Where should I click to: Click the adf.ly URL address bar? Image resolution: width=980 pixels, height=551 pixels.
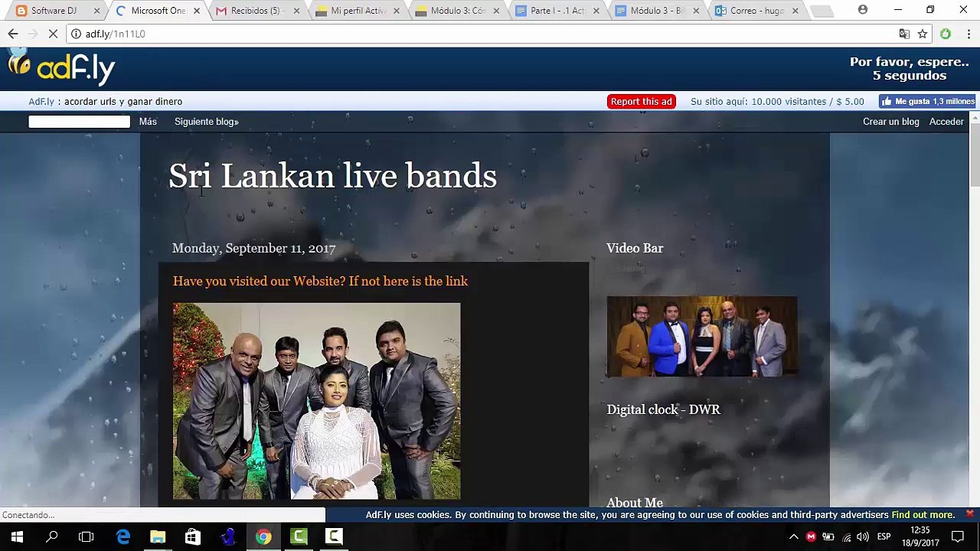pos(482,34)
